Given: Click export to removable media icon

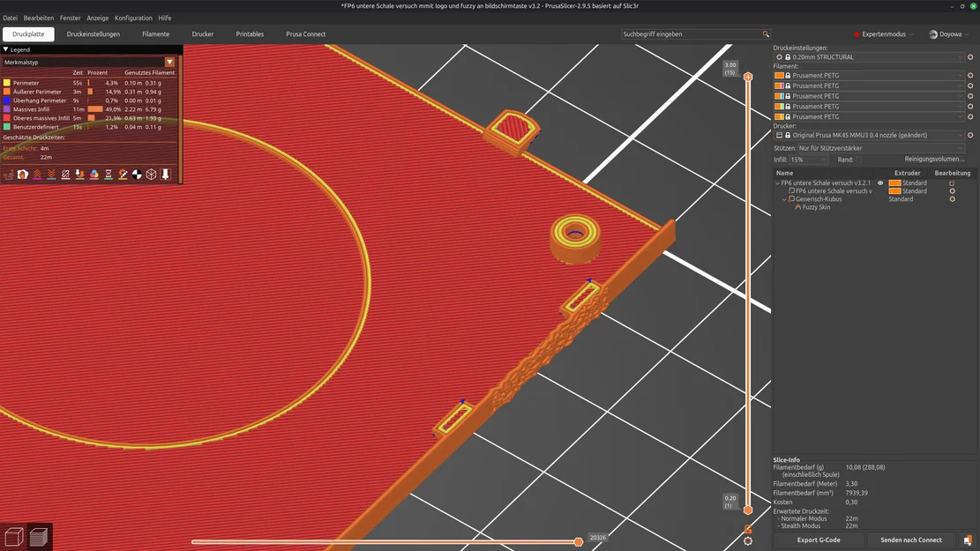Looking at the screenshot, I should tap(968, 540).
